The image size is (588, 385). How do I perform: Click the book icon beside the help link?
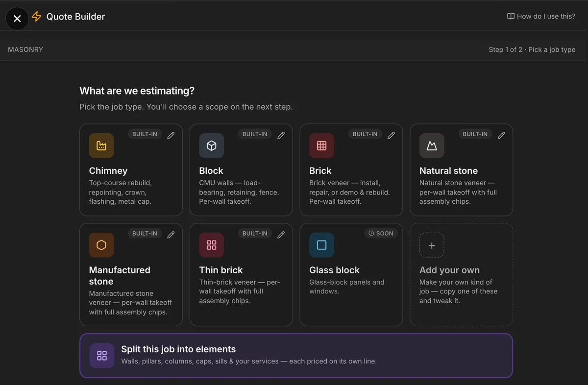pyautogui.click(x=511, y=16)
